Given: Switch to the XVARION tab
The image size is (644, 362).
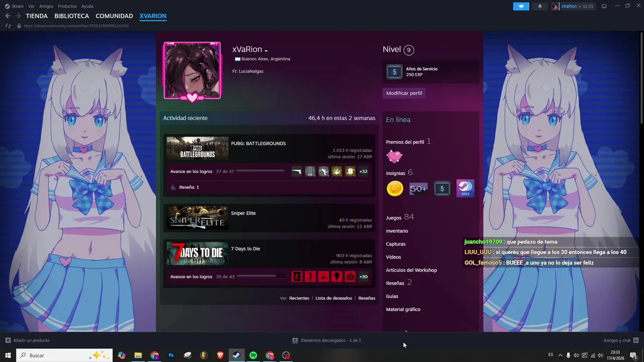Looking at the screenshot, I should [x=153, y=16].
